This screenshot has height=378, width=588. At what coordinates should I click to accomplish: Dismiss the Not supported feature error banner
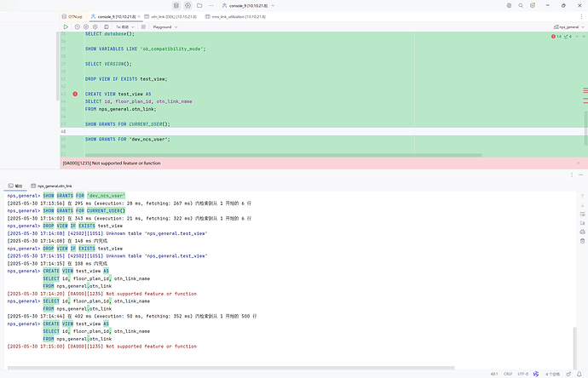[x=579, y=163]
